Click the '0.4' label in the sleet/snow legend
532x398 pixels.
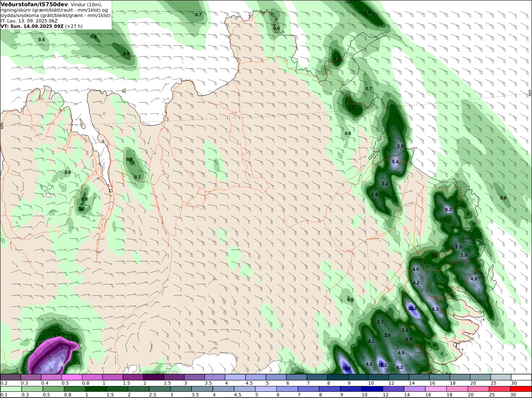pyautogui.click(x=44, y=383)
